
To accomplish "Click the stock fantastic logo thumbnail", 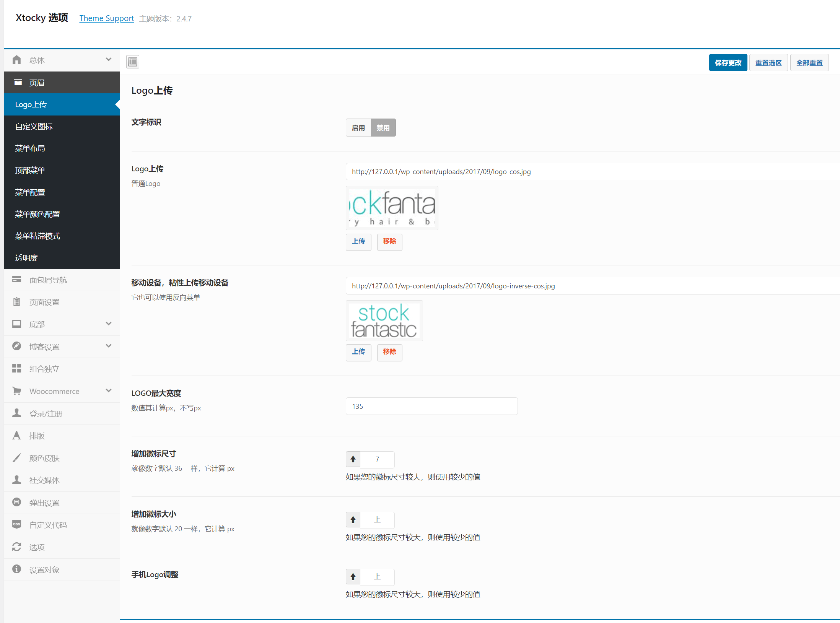I will (x=384, y=320).
